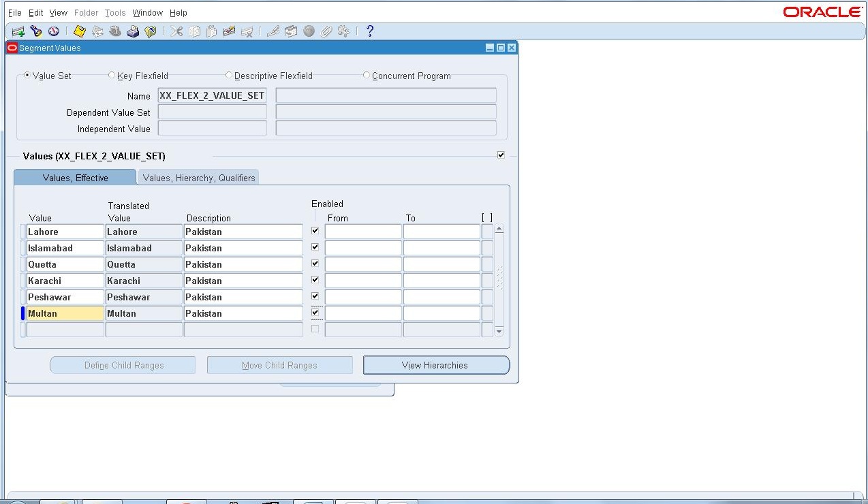The height and width of the screenshot is (504, 868).
Task: Open the Attachments paperclip icon
Action: pos(324,31)
